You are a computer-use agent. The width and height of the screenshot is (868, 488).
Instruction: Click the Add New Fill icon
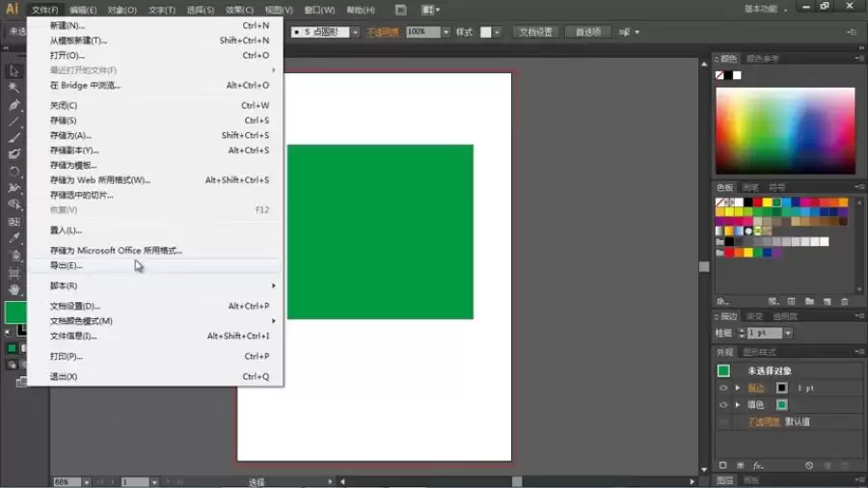pyautogui.click(x=740, y=465)
